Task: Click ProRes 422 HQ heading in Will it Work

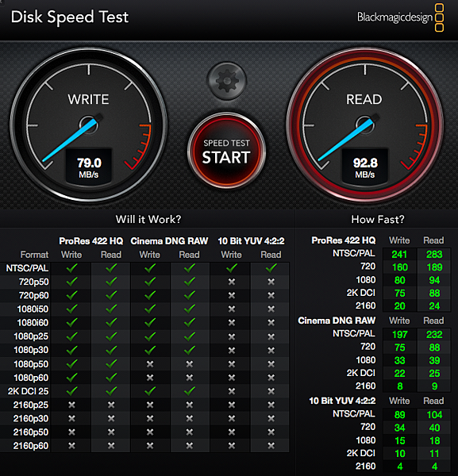Action: (x=91, y=241)
